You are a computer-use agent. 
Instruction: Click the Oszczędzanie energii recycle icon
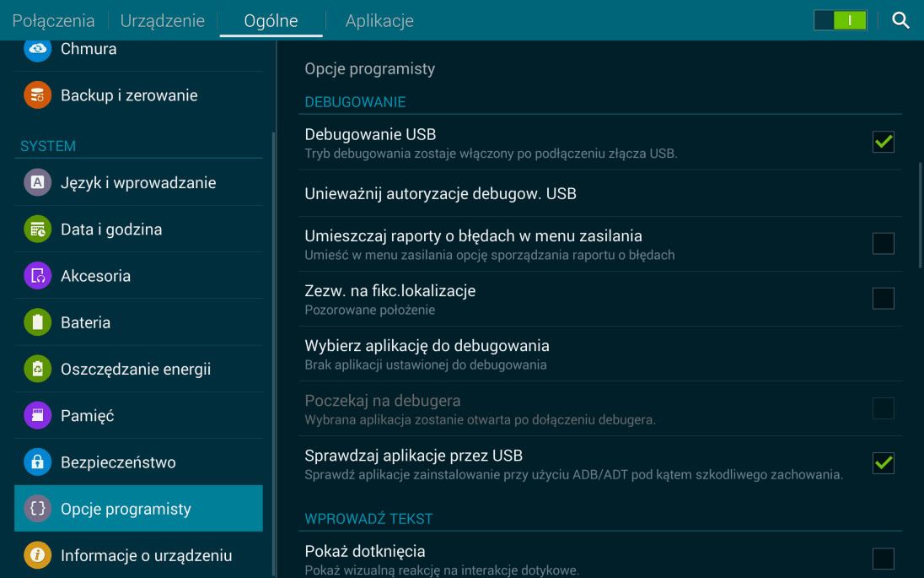[38, 369]
